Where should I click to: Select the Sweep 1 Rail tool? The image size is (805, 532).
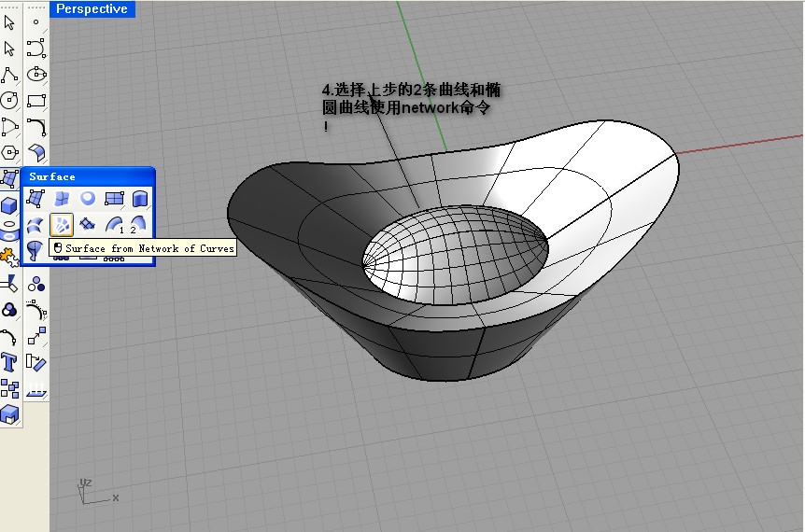coord(114,225)
